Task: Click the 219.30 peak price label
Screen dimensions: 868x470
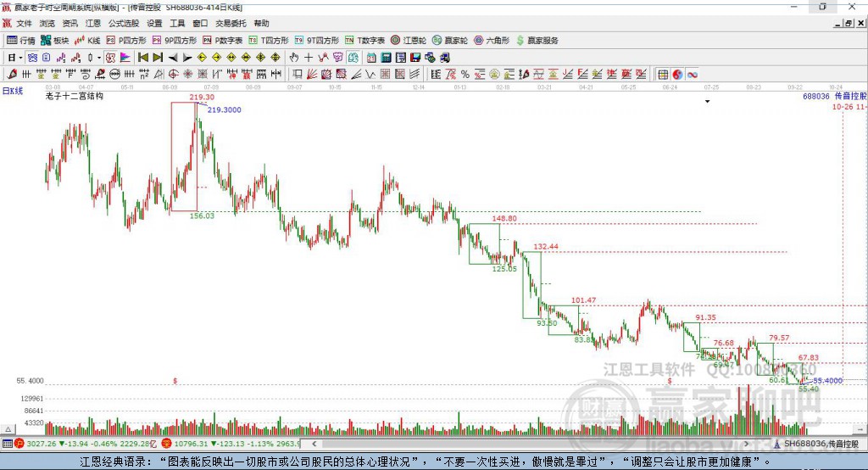Action: click(x=202, y=97)
